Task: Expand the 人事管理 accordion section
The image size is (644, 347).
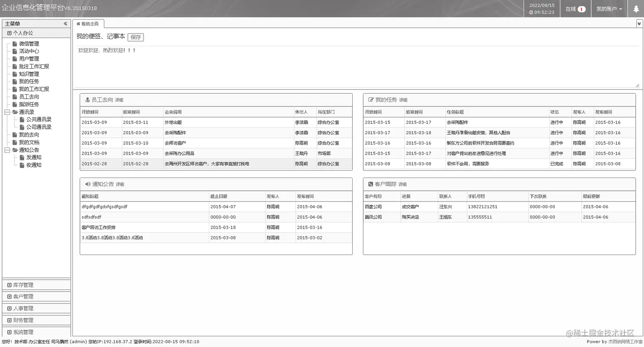Action: tap(36, 308)
